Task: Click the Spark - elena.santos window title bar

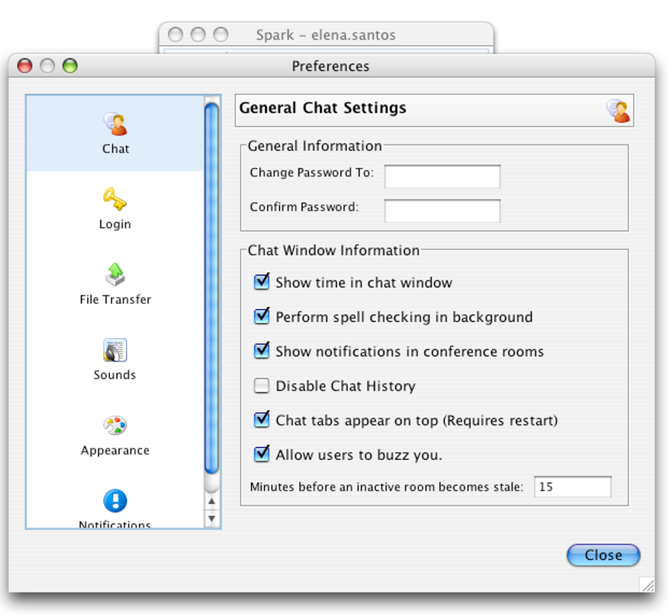Action: [x=325, y=35]
